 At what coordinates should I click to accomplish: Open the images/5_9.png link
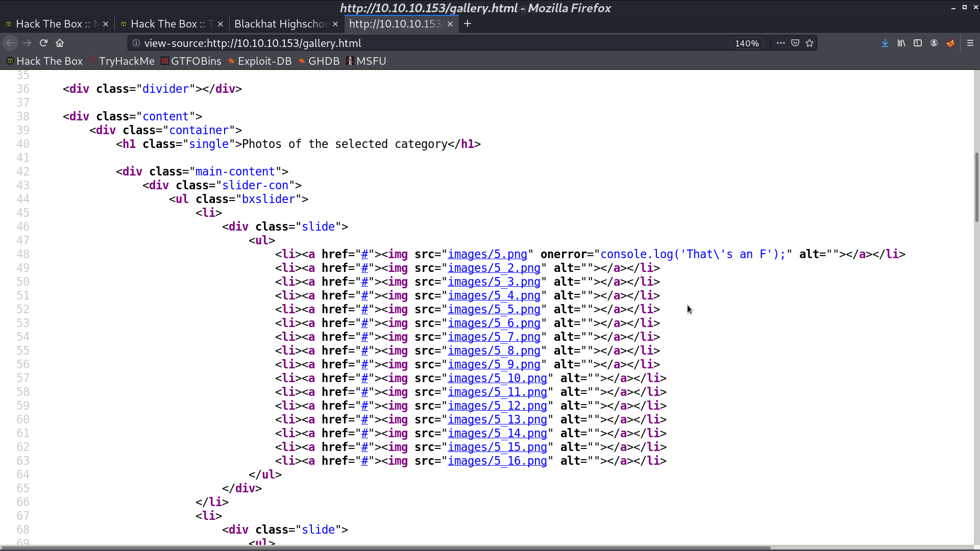tap(494, 365)
